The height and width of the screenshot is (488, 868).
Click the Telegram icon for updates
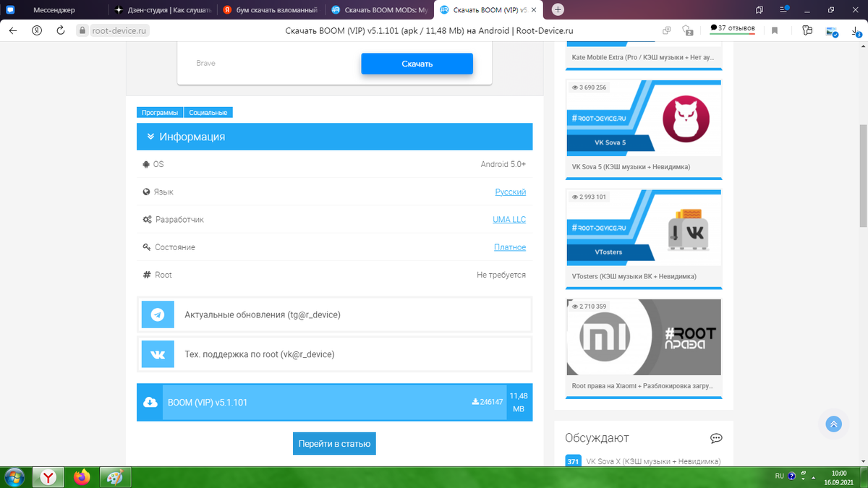(158, 315)
